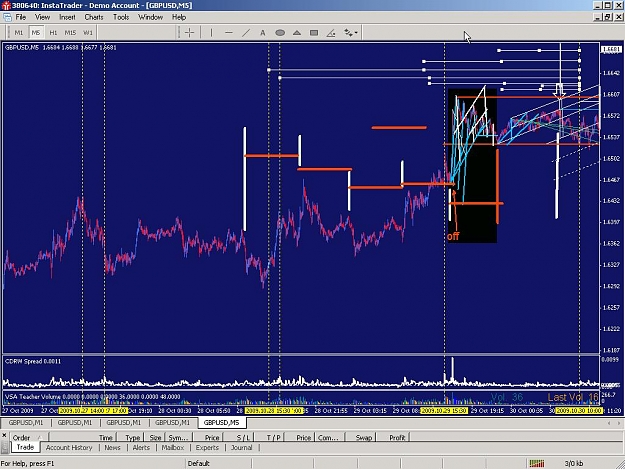The image size is (625, 469).
Task: Sort by the Com... column header
Action: [x=330, y=437]
